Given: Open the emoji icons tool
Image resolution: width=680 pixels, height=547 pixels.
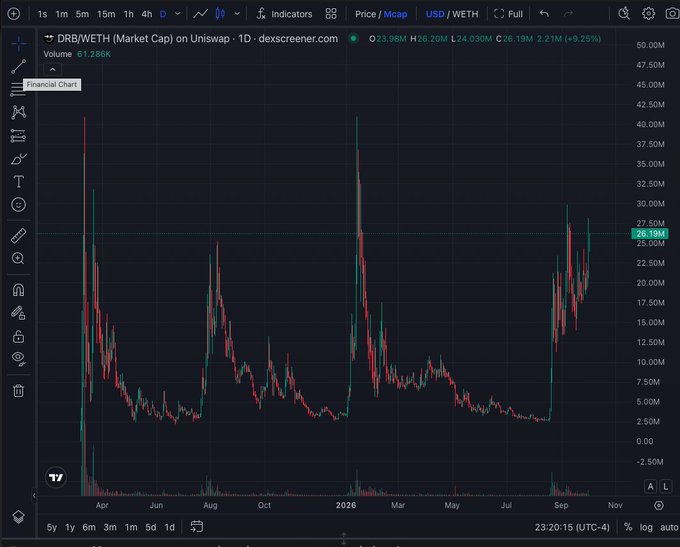Looking at the screenshot, I should click(x=19, y=204).
